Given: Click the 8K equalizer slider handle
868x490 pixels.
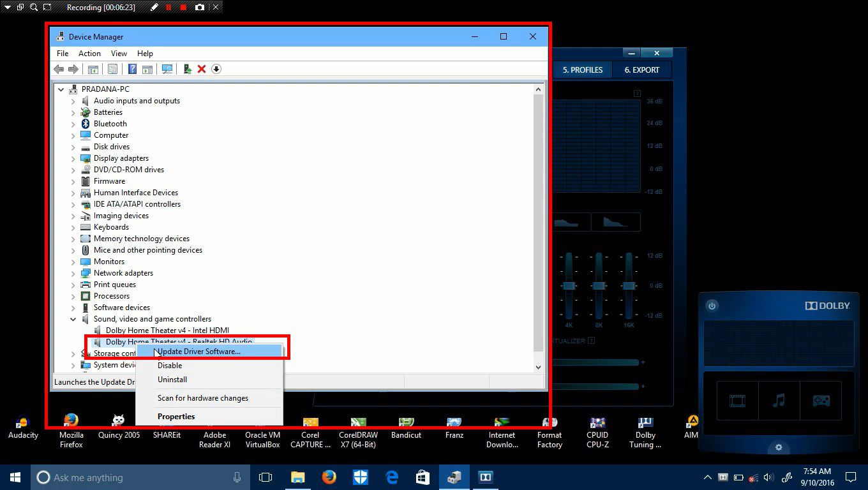Looking at the screenshot, I should click(599, 286).
